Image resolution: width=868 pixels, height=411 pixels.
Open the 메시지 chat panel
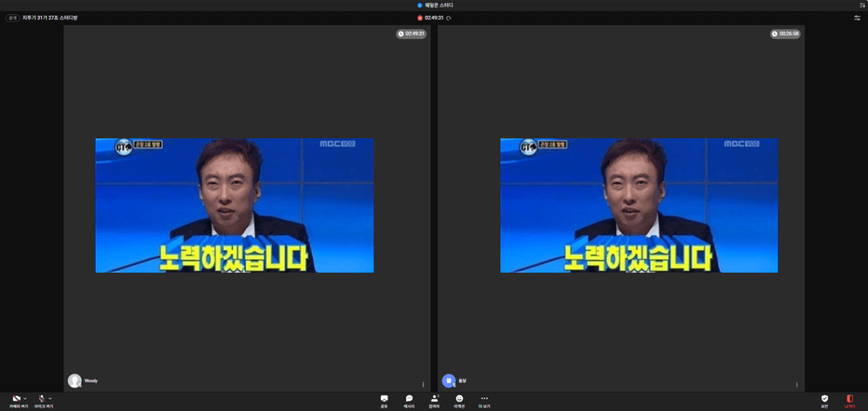coord(409,400)
